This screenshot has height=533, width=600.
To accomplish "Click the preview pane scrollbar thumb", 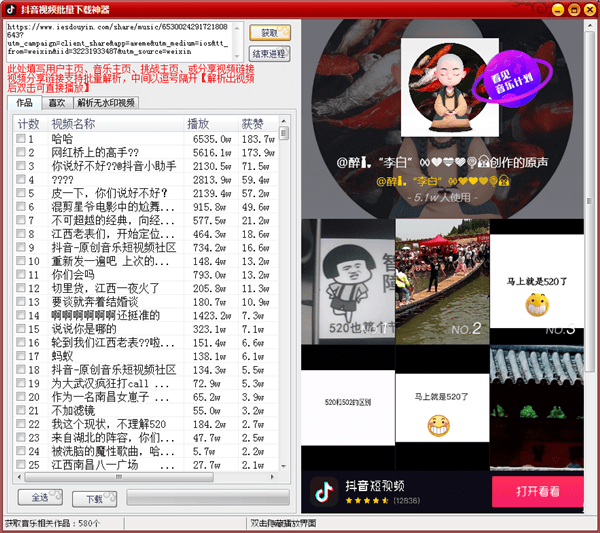I will [x=589, y=201].
